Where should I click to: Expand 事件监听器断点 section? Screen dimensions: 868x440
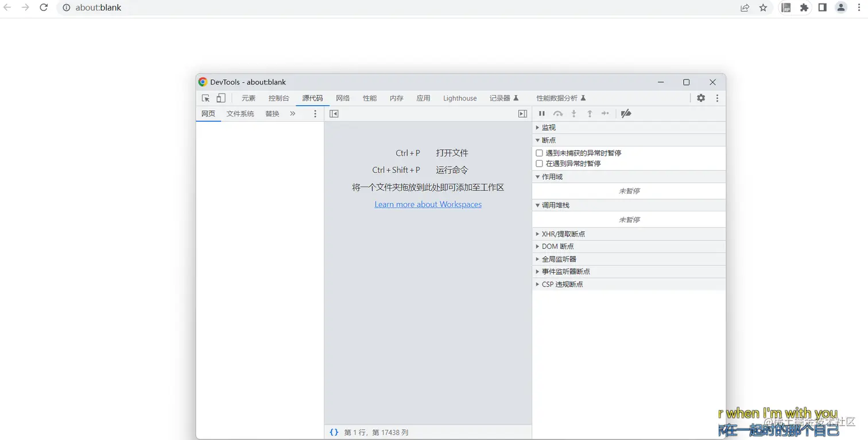(x=629, y=272)
